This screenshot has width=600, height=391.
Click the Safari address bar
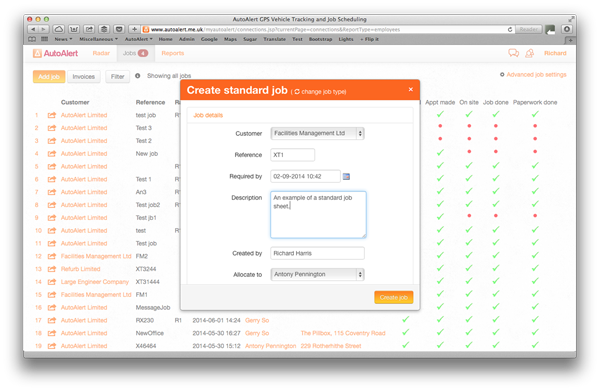tap(327, 29)
